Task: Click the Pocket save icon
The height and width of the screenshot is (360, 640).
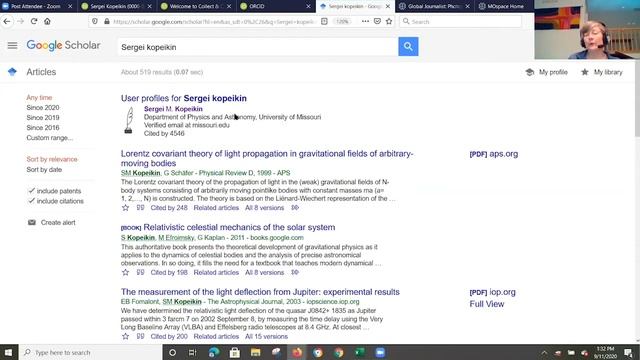Action: [x=377, y=21]
